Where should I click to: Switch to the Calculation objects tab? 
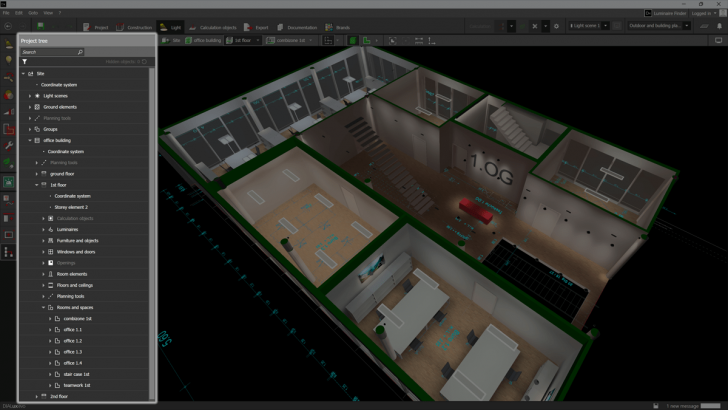click(x=213, y=27)
